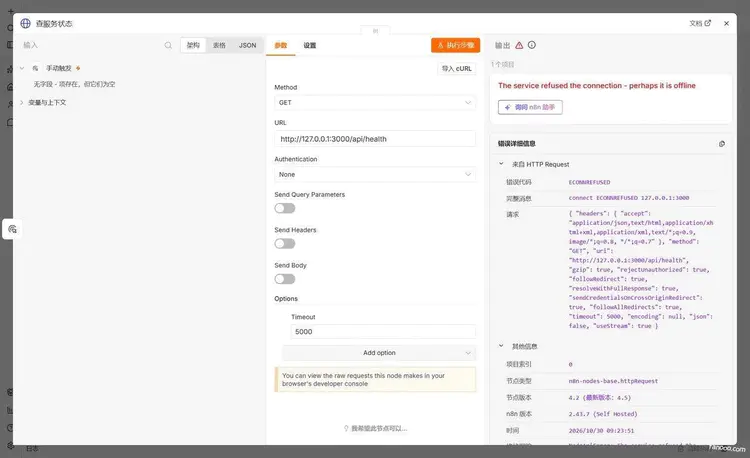
Task: Click 'connect ECONNREFUSED 127.0.0.1:3000' message
Action: coord(629,197)
